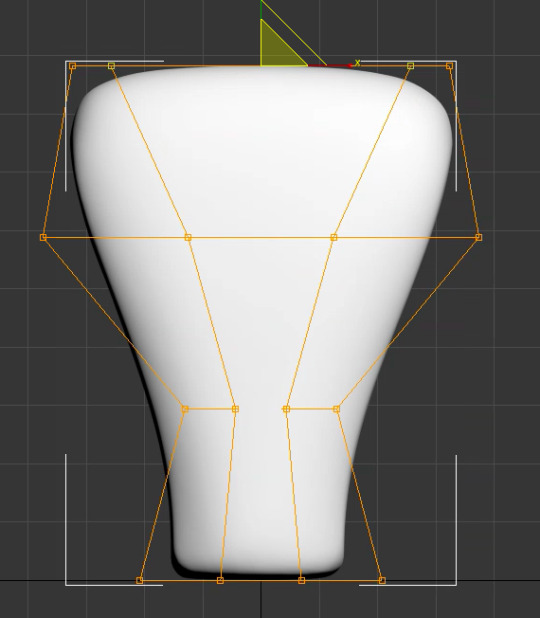The image size is (540, 618).
Task: Select second-from-left control point on bottom lattice row
Action: [220, 580]
